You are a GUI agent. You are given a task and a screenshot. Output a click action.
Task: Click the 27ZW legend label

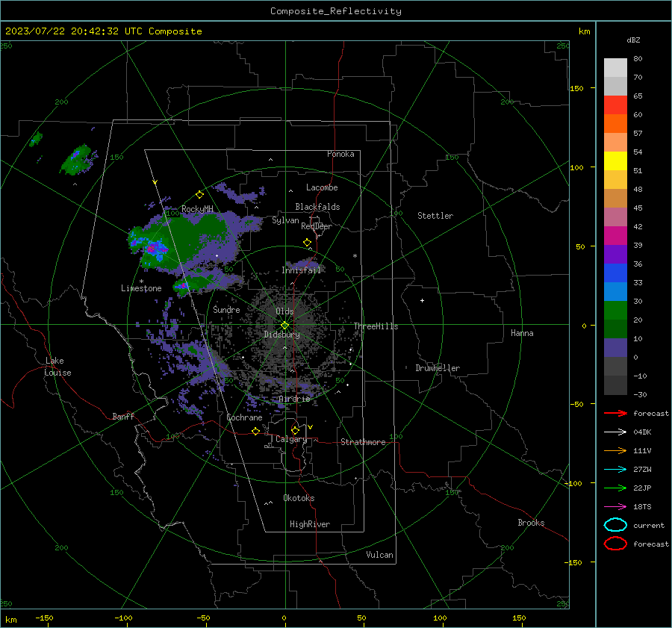pyautogui.click(x=642, y=470)
